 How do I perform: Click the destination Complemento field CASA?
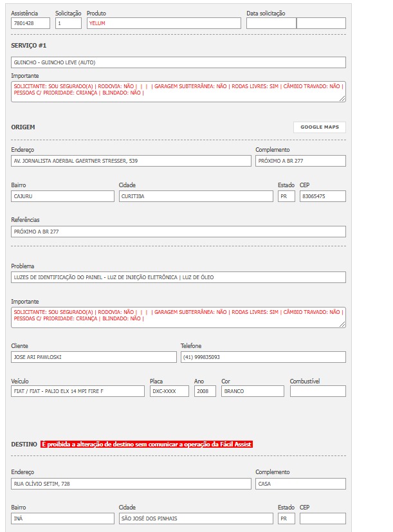coord(300,484)
